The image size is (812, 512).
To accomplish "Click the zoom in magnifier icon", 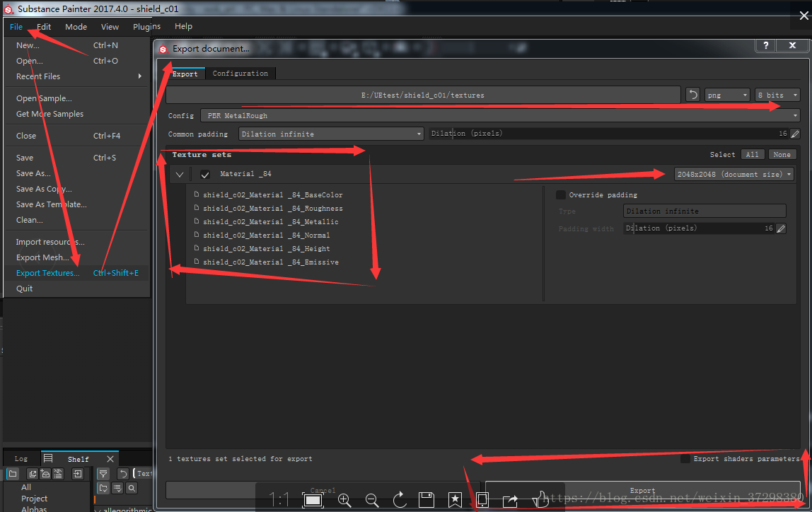I will pos(344,499).
